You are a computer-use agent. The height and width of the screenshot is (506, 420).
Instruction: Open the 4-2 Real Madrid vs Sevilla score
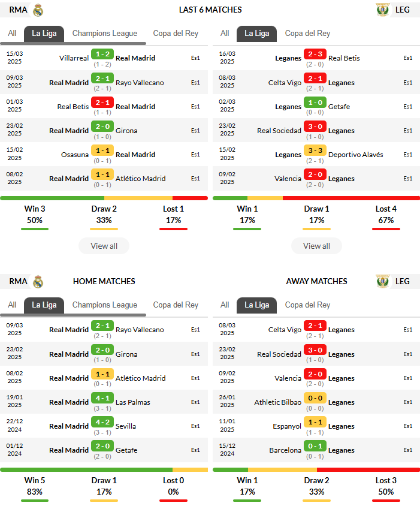tap(102, 422)
